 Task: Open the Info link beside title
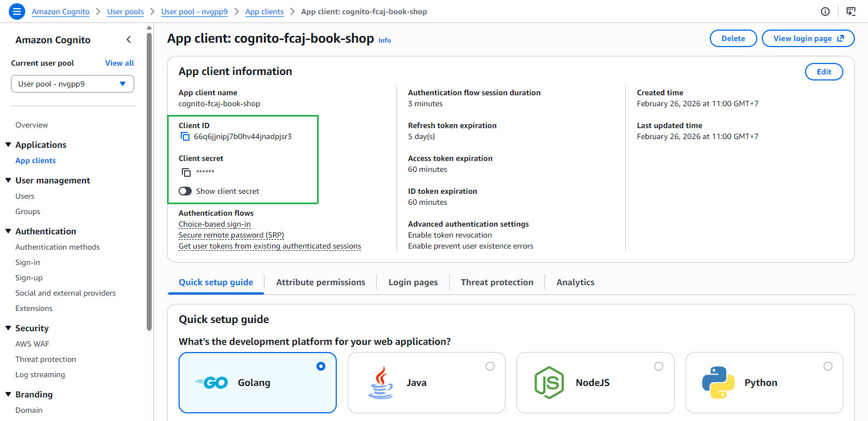click(x=385, y=41)
